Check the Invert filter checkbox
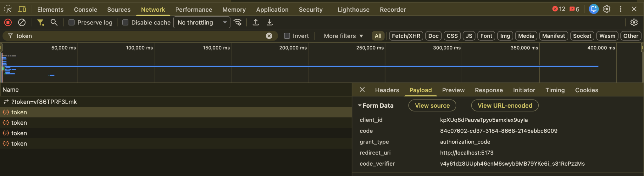 287,36
